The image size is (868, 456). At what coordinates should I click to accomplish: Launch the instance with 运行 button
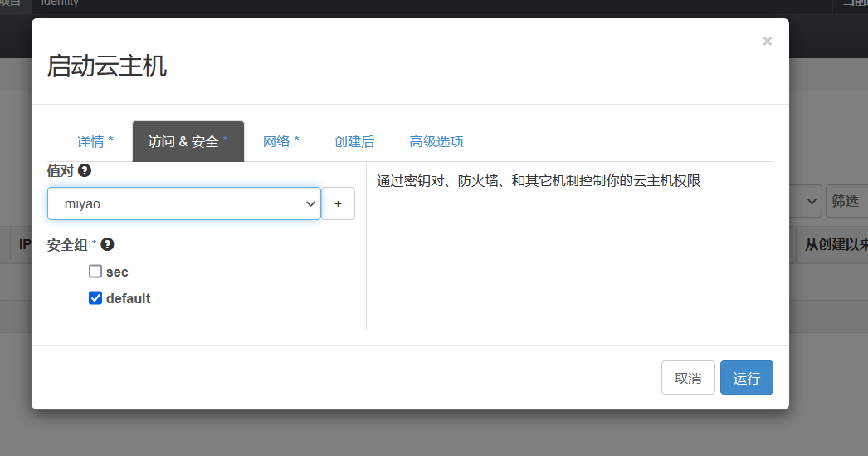pyautogui.click(x=747, y=378)
